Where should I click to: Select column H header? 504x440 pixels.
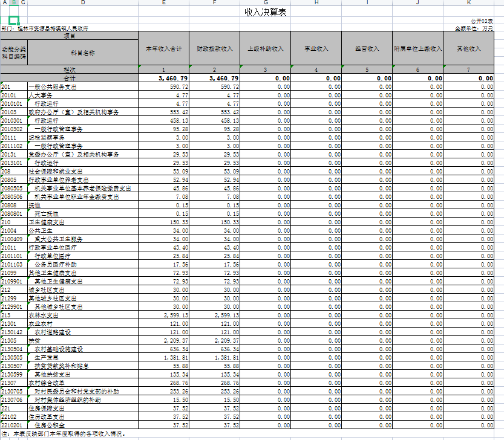point(316,3)
